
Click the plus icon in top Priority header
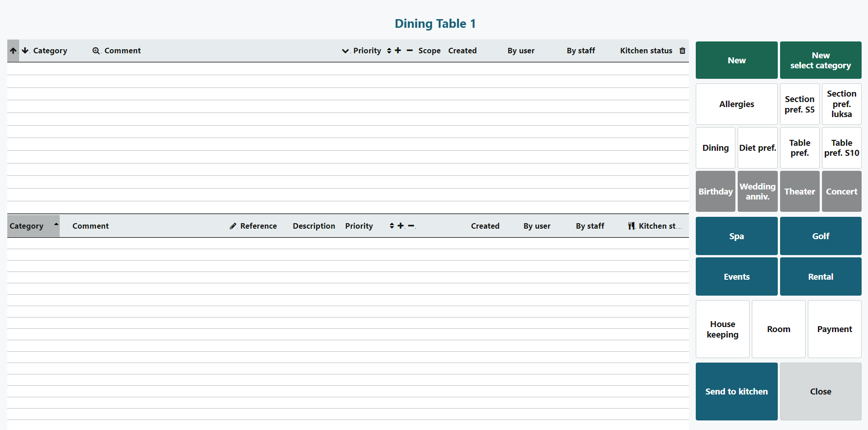pyautogui.click(x=398, y=51)
